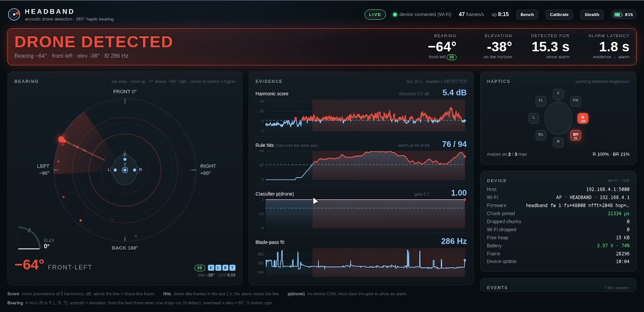Click the Detected for 15.3 s readout
644x312 pixels.
[550, 47]
